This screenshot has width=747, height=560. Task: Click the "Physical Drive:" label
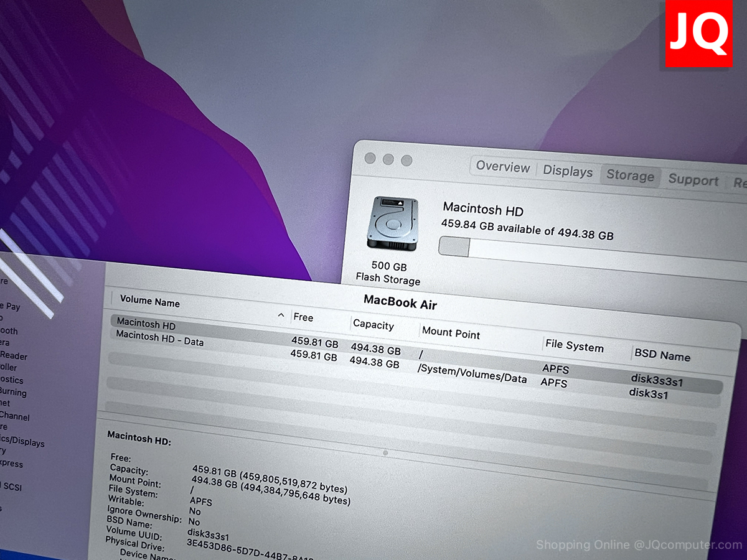click(134, 543)
